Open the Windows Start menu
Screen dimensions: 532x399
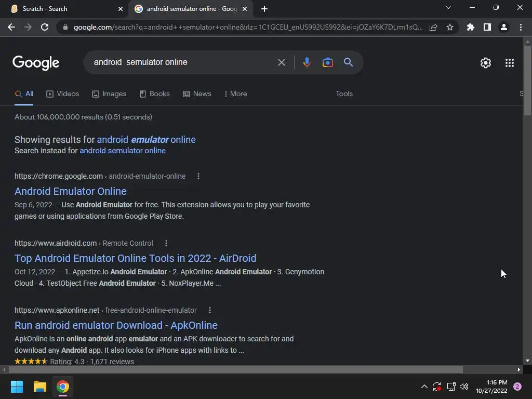(17, 387)
